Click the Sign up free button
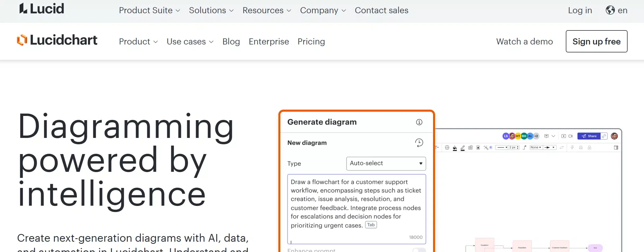The width and height of the screenshot is (644, 252). (597, 41)
